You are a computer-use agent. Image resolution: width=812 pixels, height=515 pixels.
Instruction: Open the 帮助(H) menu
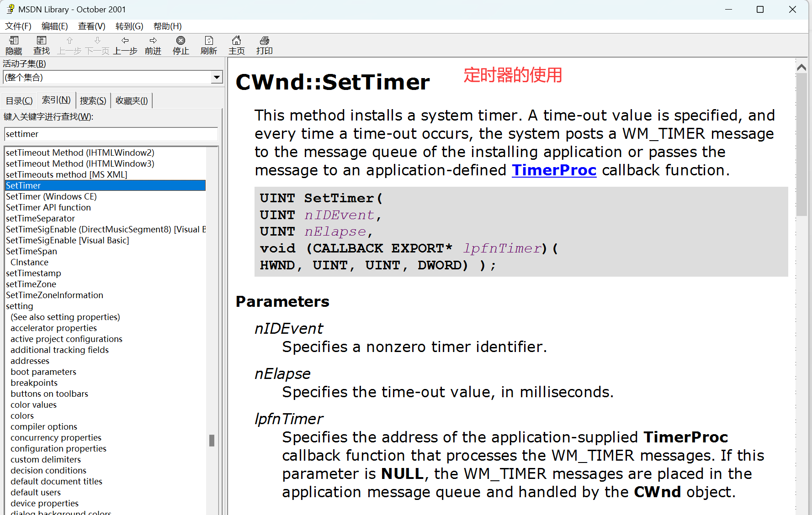point(168,26)
